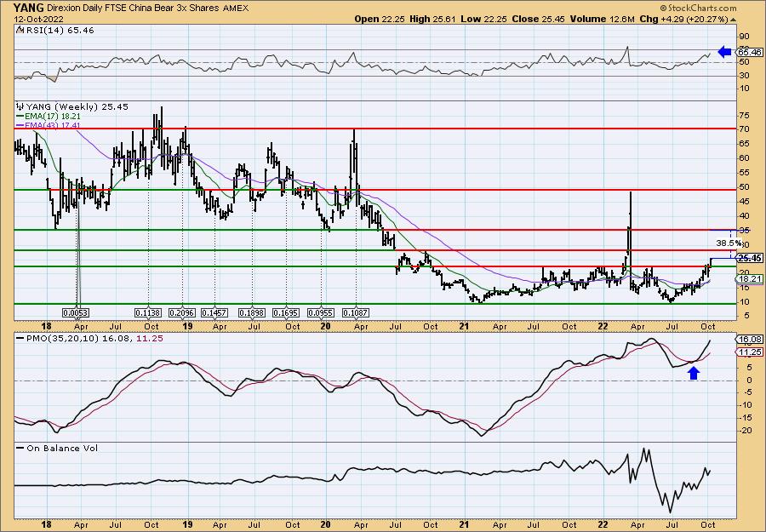
Task: Click the 18.21 EMA tag on the right axis
Action: point(750,278)
